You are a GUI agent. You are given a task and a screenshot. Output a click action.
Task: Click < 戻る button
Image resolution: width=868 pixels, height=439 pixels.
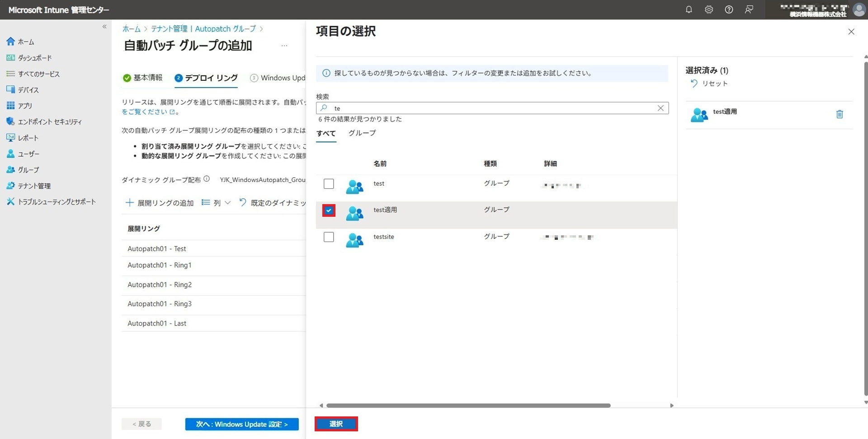click(x=142, y=424)
